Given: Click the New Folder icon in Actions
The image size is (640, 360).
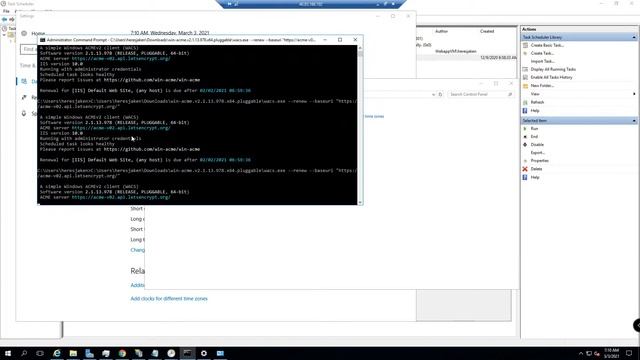Looking at the screenshot, I should click(x=525, y=86).
